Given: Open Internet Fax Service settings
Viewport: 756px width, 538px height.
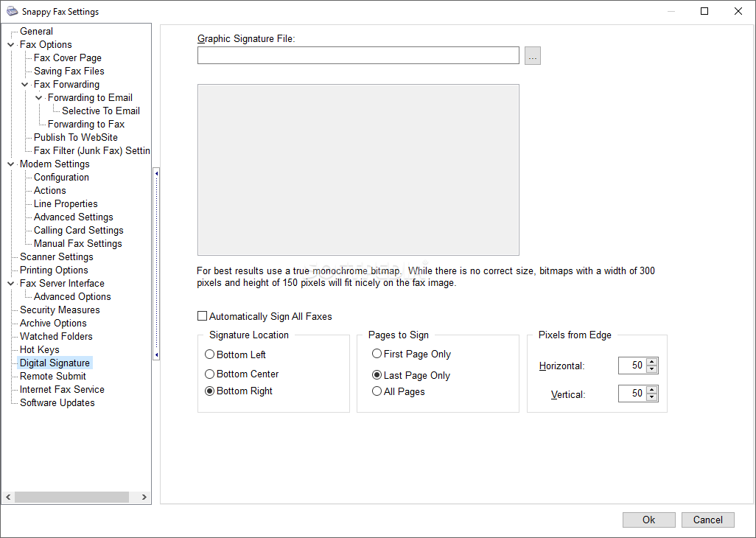Looking at the screenshot, I should (62, 389).
